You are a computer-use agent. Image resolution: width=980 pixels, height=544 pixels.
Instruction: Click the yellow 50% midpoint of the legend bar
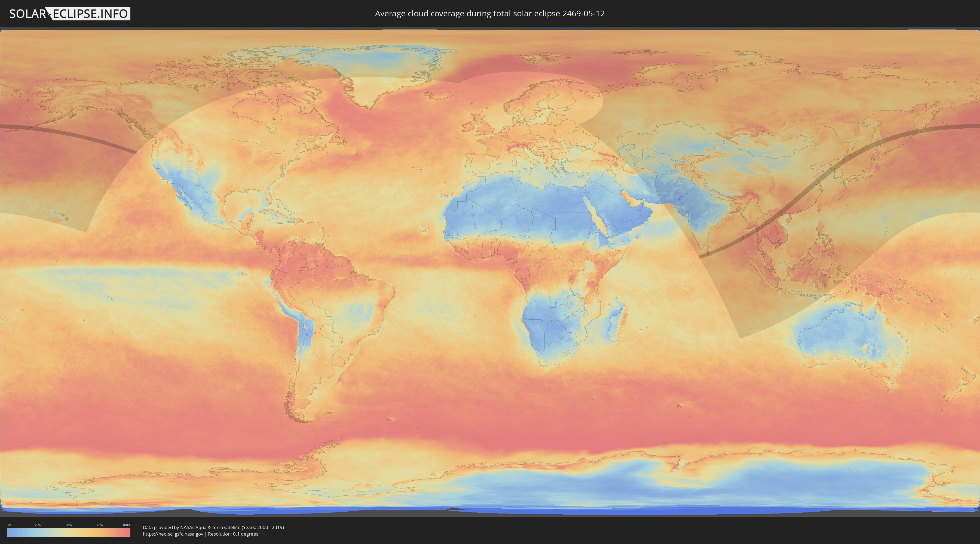click(x=69, y=533)
